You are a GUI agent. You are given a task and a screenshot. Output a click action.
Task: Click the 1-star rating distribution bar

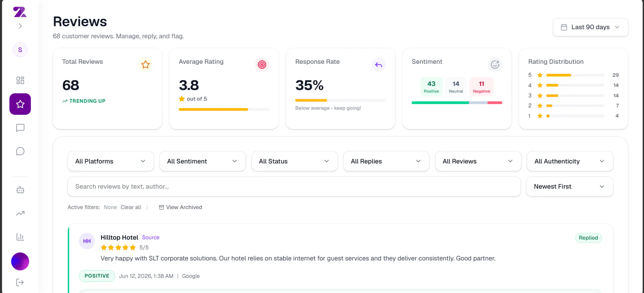(x=575, y=116)
